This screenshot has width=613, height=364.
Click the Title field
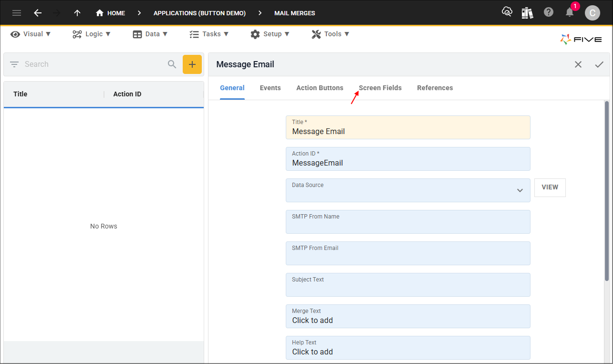408,127
